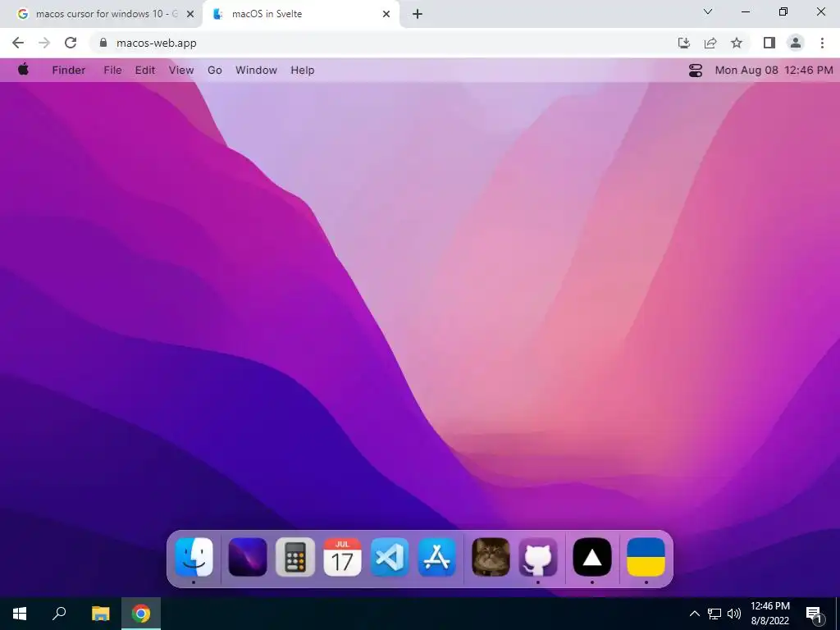Open the Windows Start menu
Viewport: 840px width, 630px height.
tap(20, 614)
